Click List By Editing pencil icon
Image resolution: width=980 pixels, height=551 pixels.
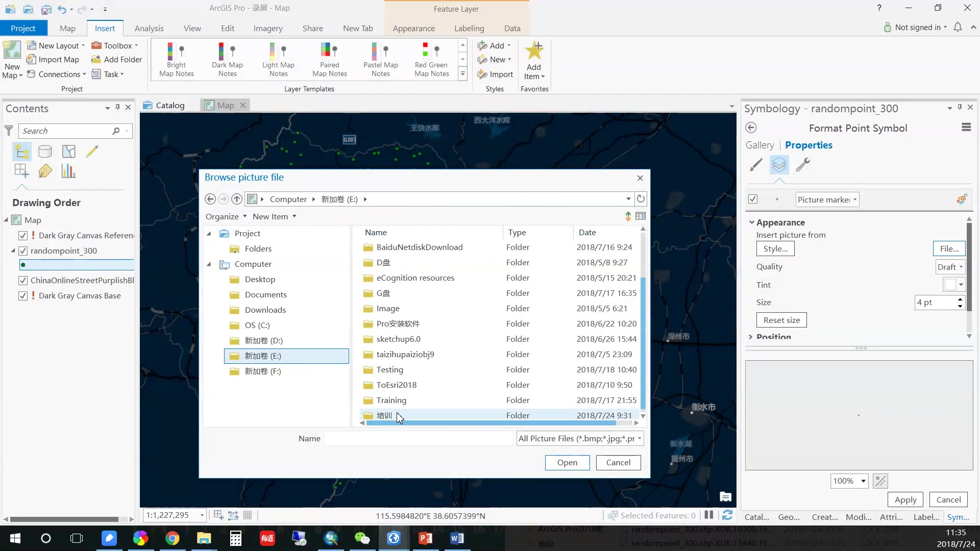click(92, 152)
